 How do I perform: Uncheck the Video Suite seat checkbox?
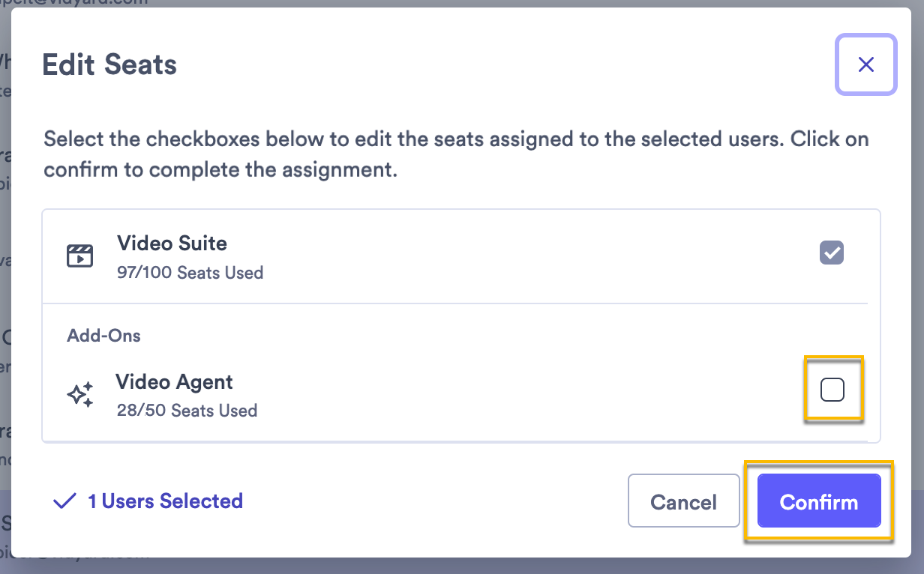tap(831, 253)
